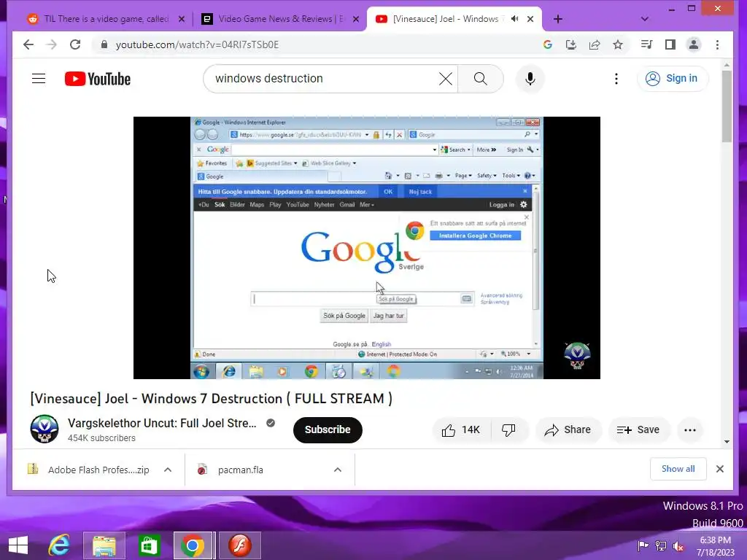This screenshot has height=560, width=747.
Task: Open the Chrome profile avatar
Action: tap(694, 44)
